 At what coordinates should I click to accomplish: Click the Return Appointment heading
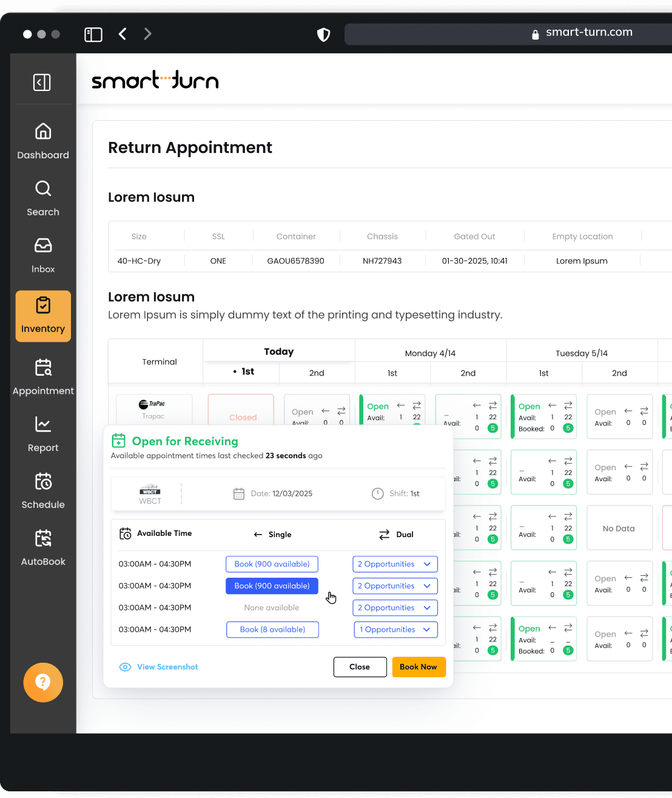click(190, 147)
